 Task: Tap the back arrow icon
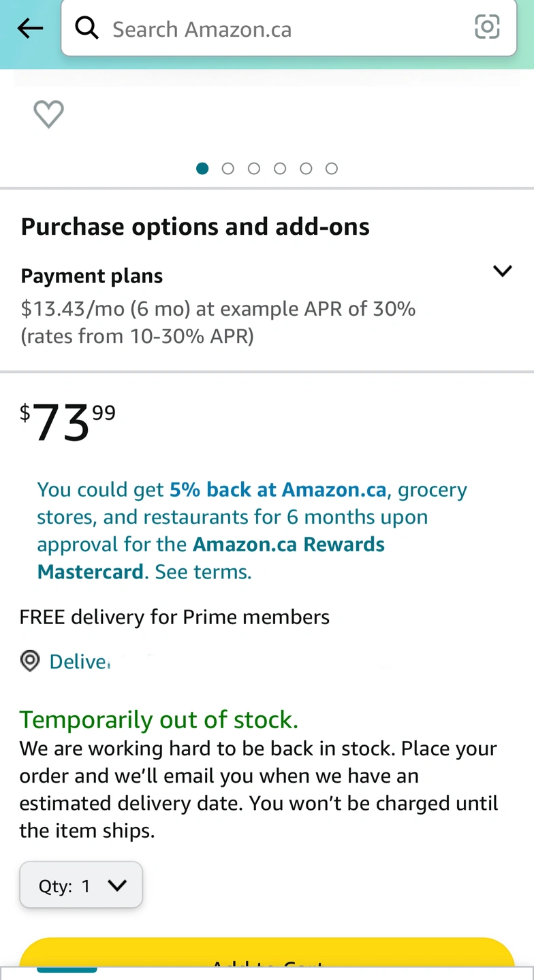tap(30, 29)
